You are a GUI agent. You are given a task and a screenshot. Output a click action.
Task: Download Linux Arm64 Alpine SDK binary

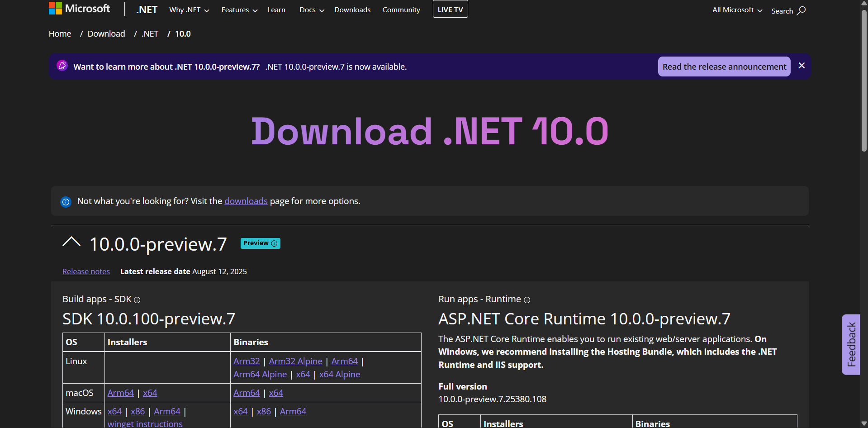coord(260,374)
